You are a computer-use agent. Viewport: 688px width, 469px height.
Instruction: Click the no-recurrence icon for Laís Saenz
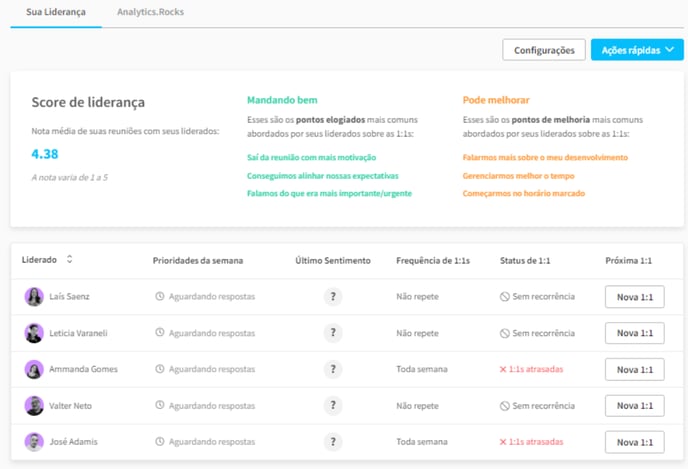[504, 297]
